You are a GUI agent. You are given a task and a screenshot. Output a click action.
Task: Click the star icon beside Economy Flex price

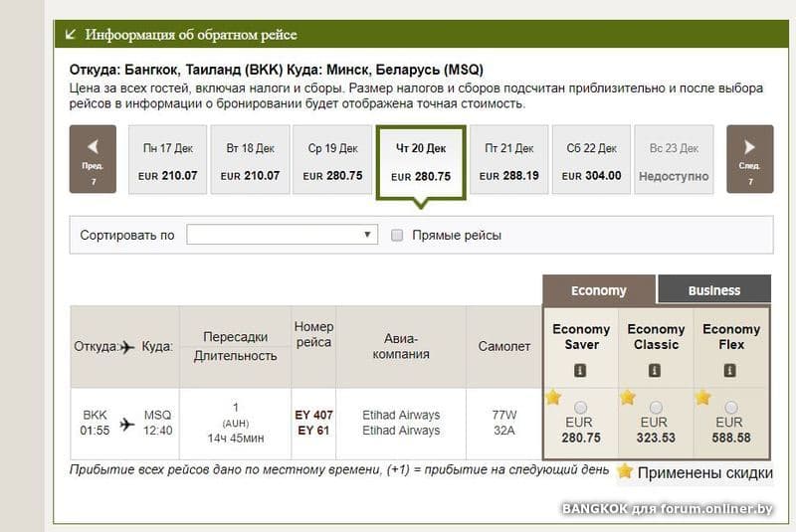pos(702,398)
